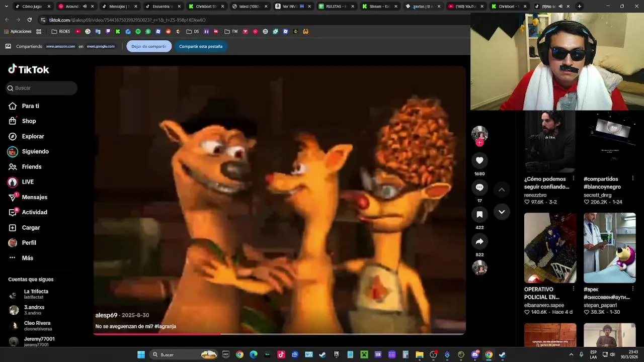Go back in browser history
Screen dimensions: 644x362
[x=7, y=20]
